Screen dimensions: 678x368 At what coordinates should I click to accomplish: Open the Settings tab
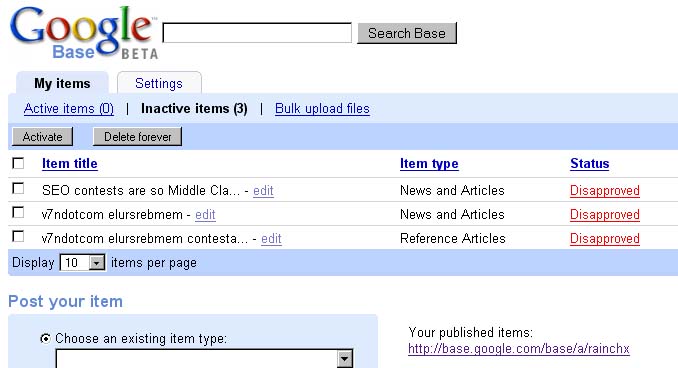[159, 83]
